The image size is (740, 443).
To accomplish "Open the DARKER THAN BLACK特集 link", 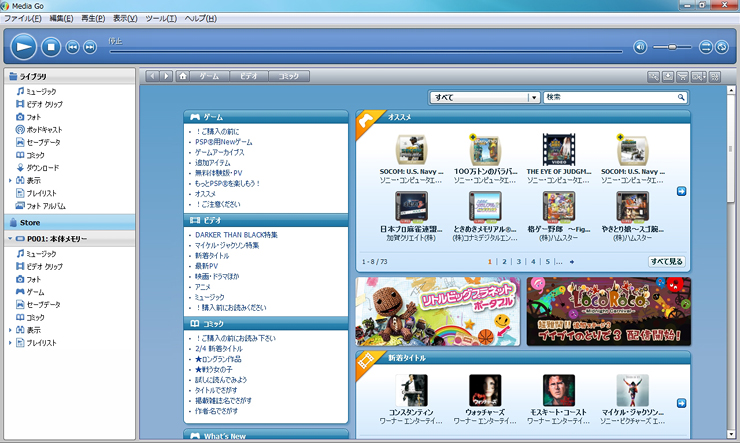I will [237, 234].
